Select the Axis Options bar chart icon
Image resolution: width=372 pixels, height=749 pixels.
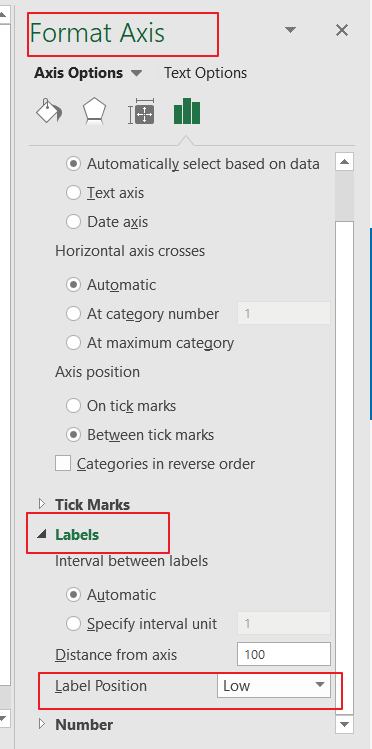187,111
